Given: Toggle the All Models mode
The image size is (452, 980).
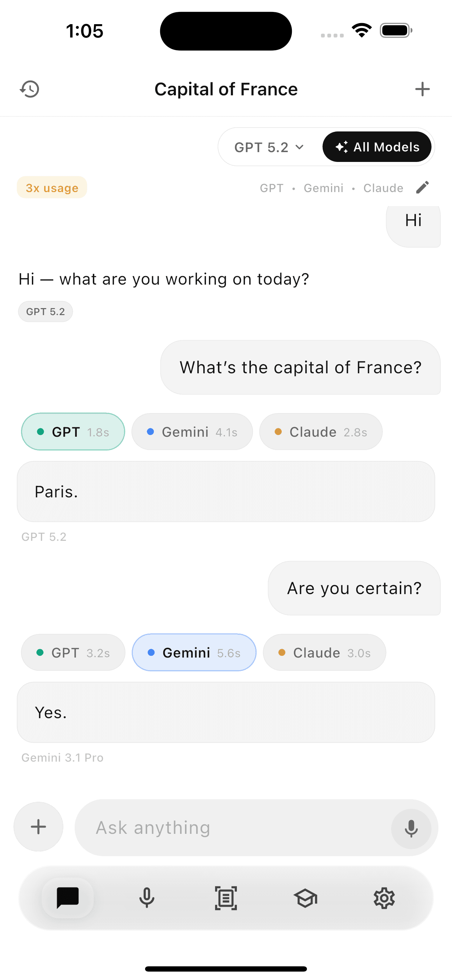Looking at the screenshot, I should click(377, 147).
